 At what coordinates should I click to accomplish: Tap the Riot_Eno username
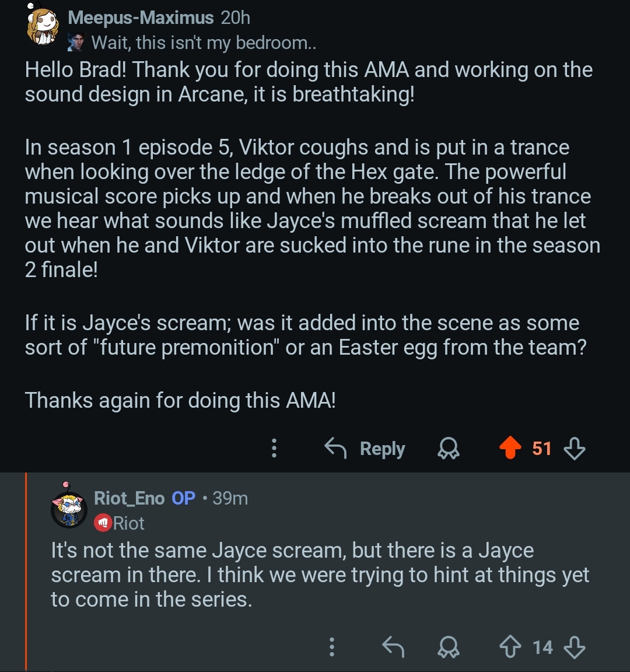(129, 498)
